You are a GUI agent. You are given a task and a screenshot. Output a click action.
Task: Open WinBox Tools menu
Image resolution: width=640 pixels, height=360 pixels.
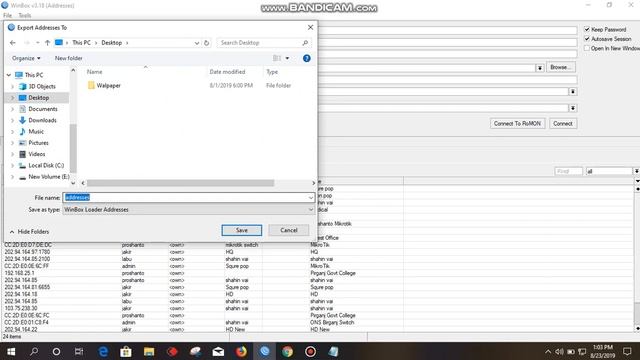[25, 16]
